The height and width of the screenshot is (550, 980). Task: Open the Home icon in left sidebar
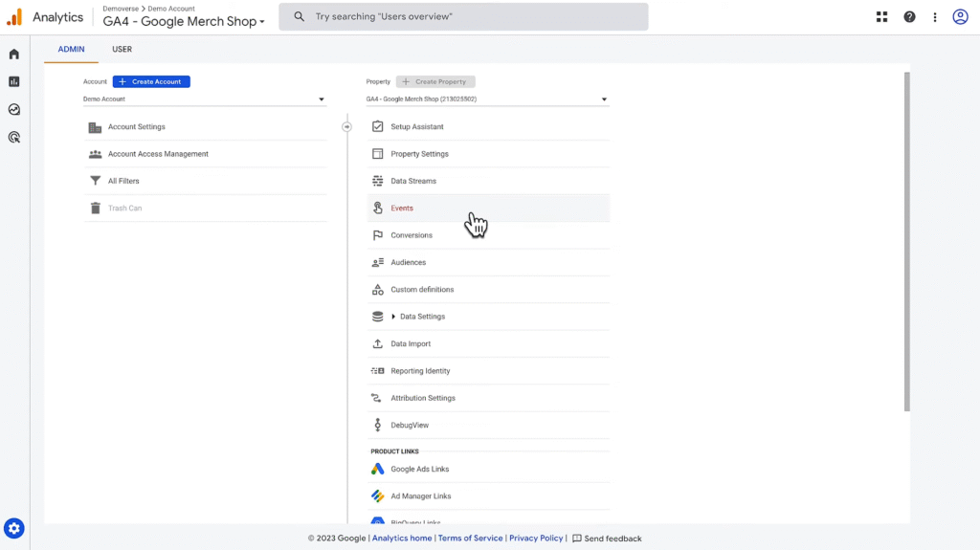[x=13, y=55]
